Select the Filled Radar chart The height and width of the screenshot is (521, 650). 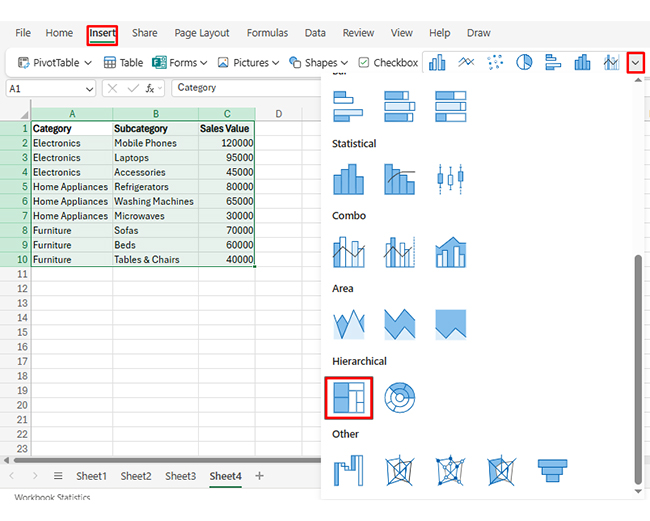coord(501,470)
